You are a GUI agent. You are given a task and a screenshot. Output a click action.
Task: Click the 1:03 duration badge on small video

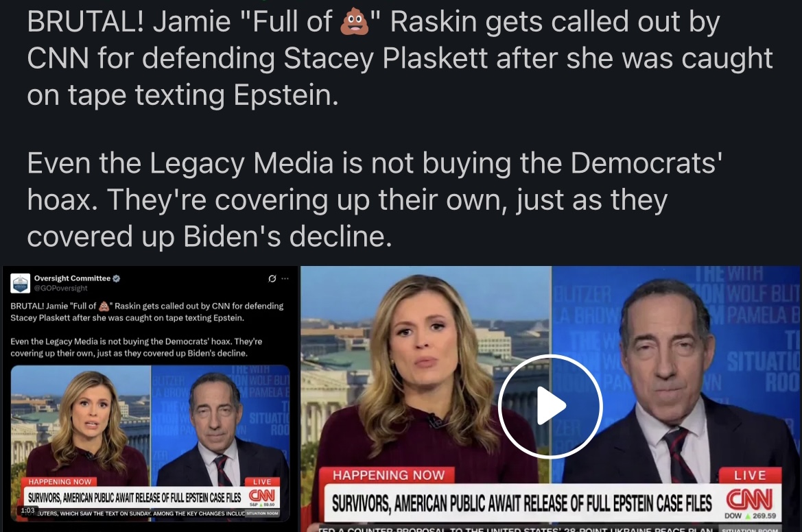point(27,510)
